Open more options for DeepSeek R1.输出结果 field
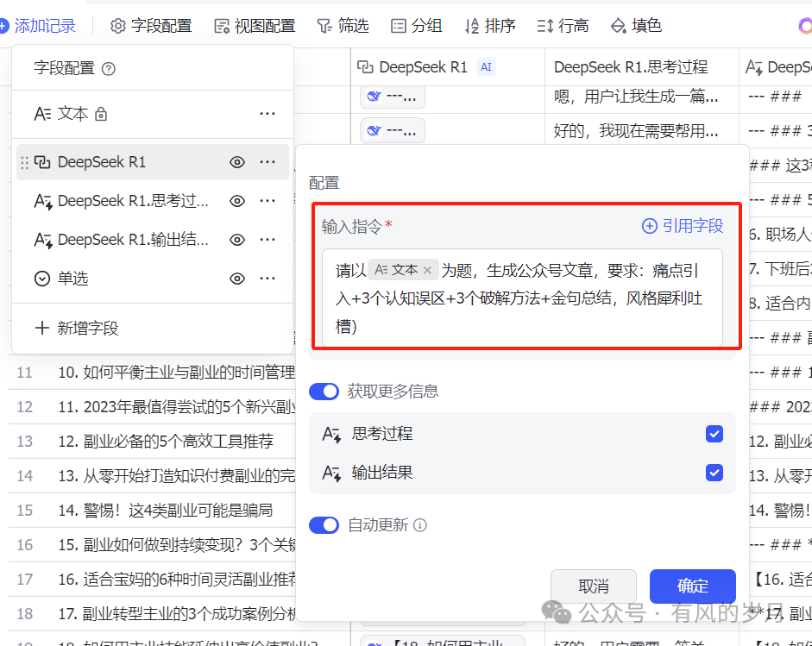This screenshot has height=646, width=812. coord(268,240)
